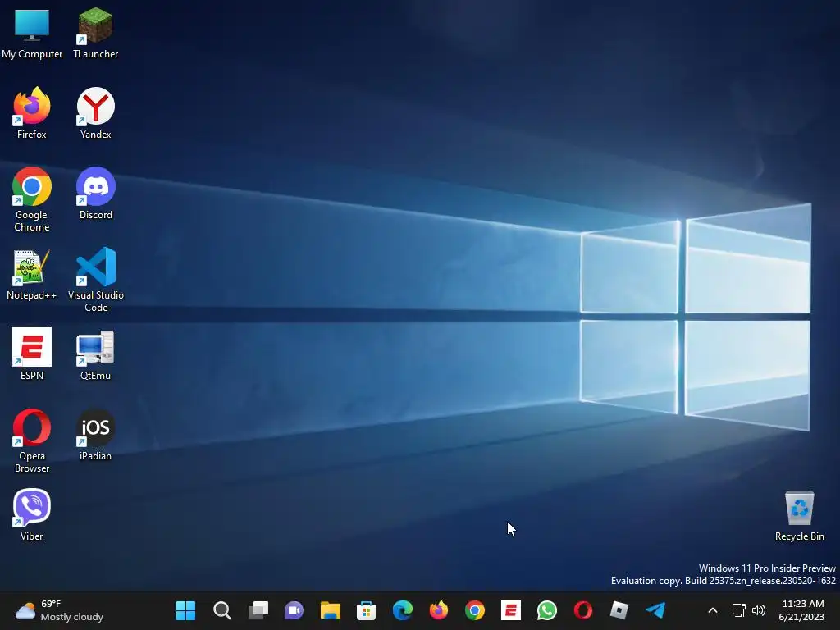The image size is (840, 630).
Task: Open Roblox from the taskbar
Action: pyautogui.click(x=619, y=610)
